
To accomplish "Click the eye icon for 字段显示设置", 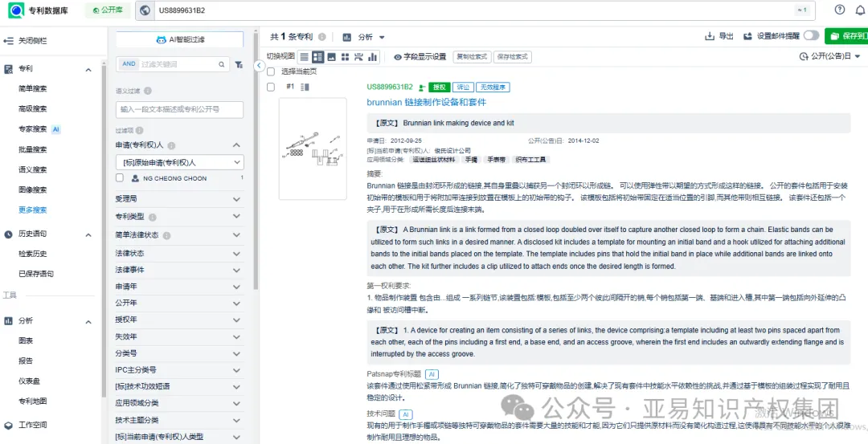I will (x=398, y=56).
